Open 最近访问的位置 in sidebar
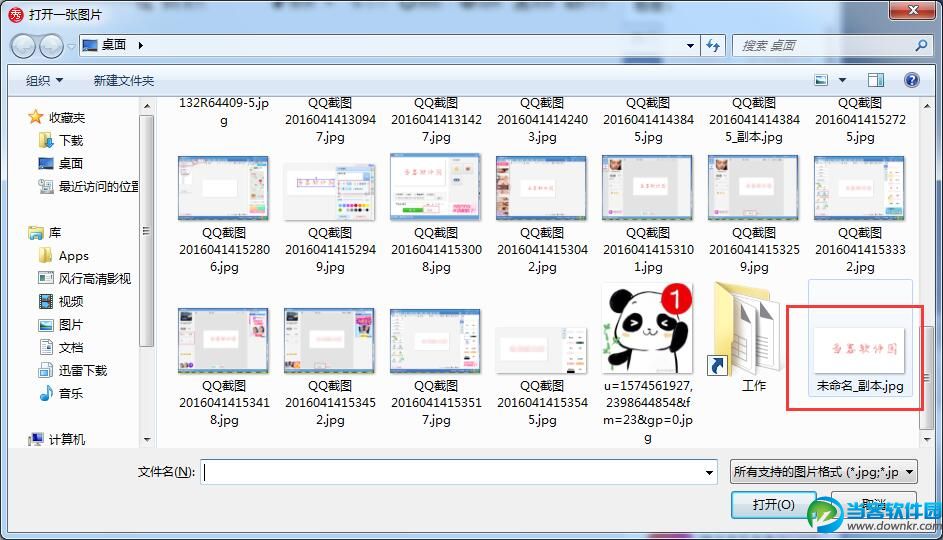 click(87, 186)
